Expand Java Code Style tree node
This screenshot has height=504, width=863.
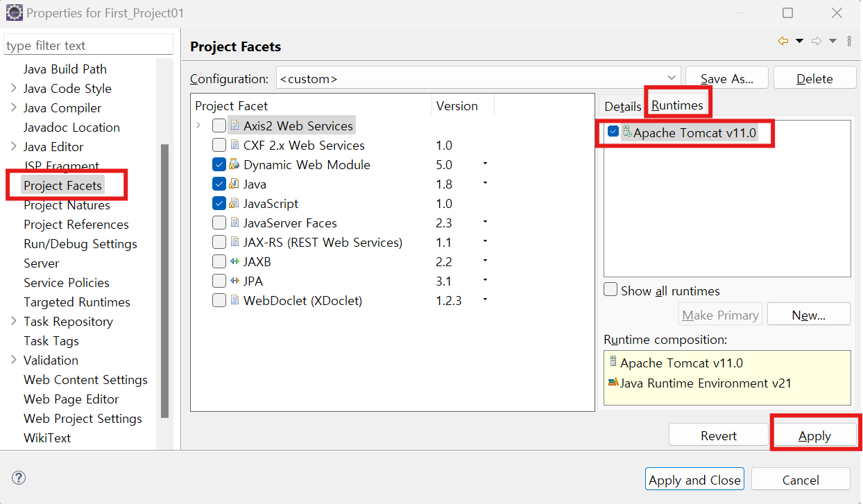pos(14,88)
